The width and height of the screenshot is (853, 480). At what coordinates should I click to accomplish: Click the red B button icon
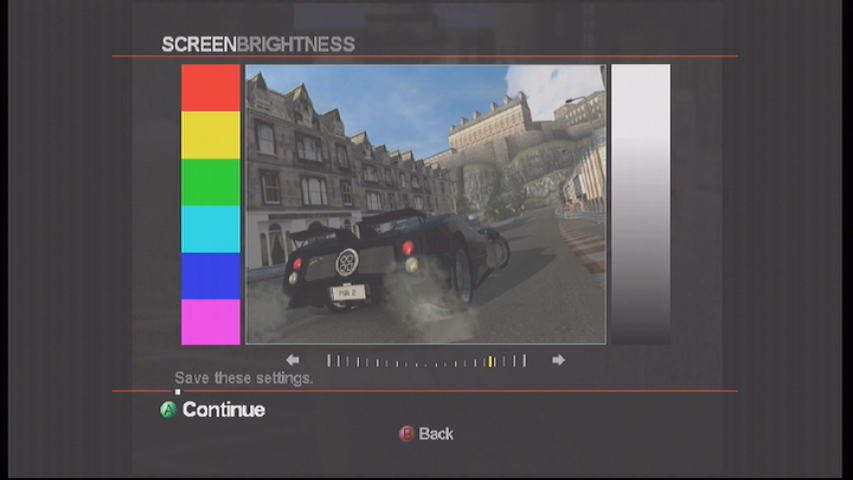(x=406, y=434)
